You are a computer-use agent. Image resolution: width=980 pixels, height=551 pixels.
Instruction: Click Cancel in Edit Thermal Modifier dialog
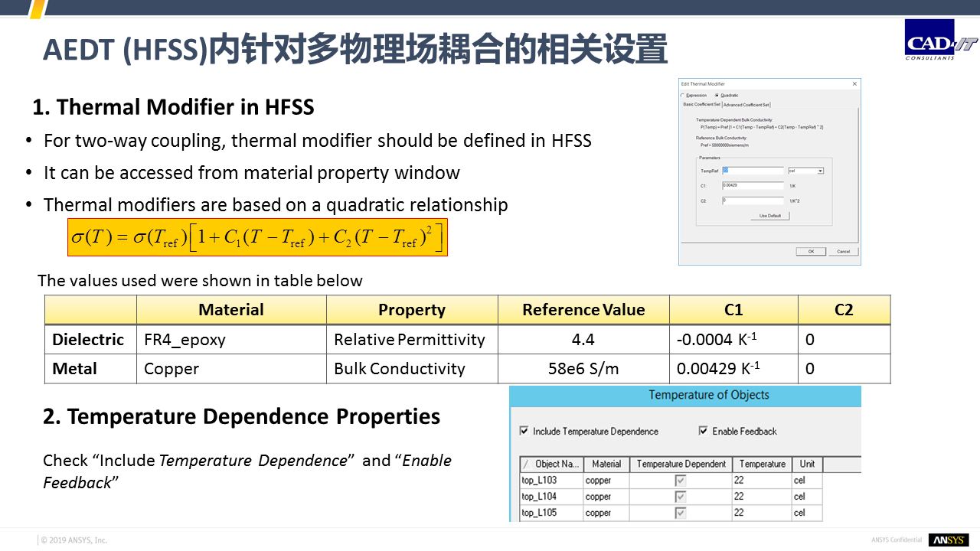(x=843, y=251)
